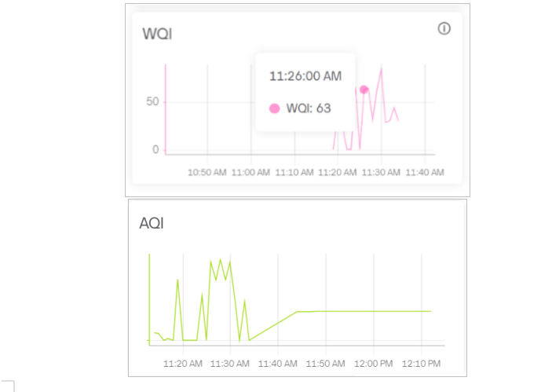This screenshot has width=552, height=392.
Task: Click 11:00 AM label on WQI axis
Action: coord(251,172)
